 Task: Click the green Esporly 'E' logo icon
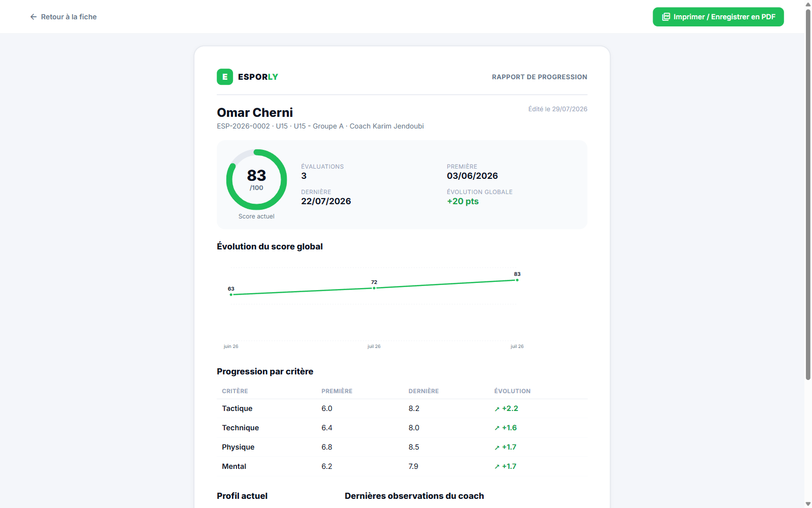coord(225,77)
